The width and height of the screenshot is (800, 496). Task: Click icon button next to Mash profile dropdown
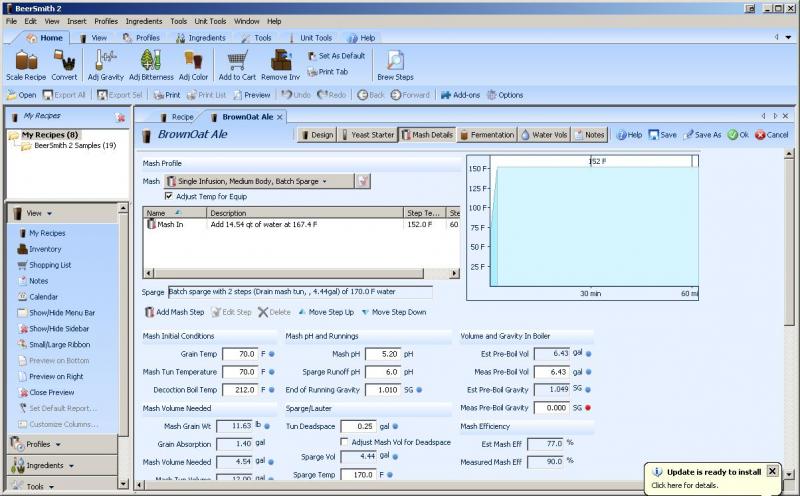(x=363, y=181)
